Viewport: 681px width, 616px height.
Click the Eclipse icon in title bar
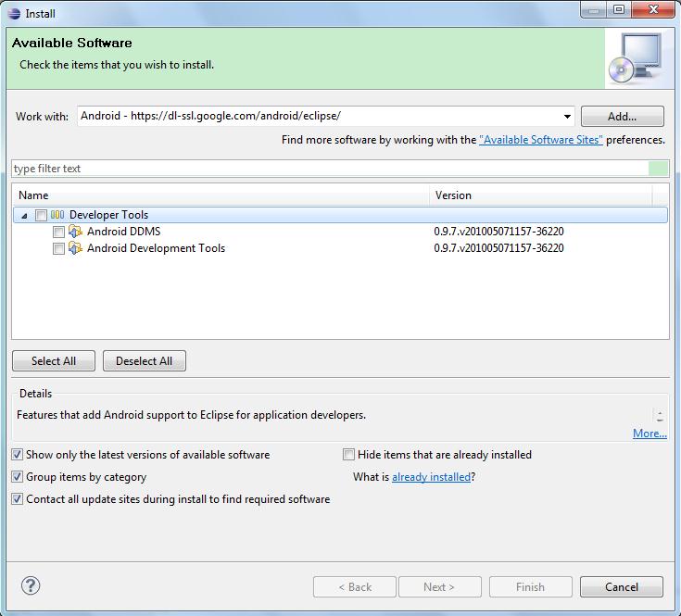[14, 14]
